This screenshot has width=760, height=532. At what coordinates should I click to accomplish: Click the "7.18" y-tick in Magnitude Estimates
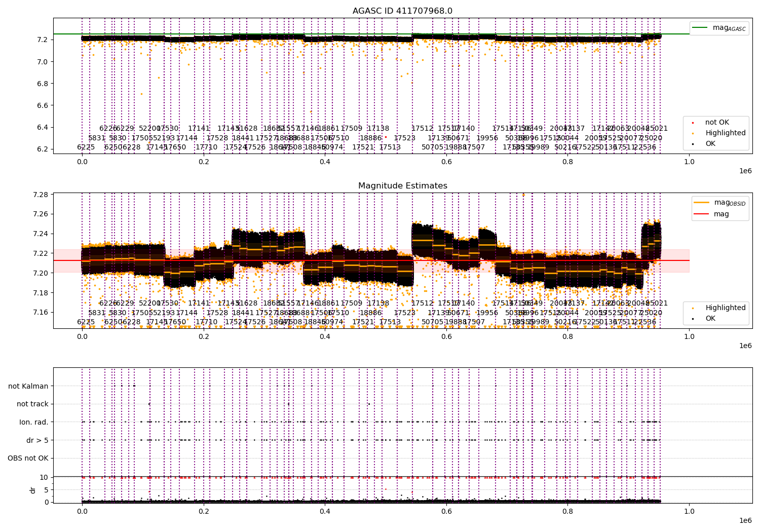point(42,293)
